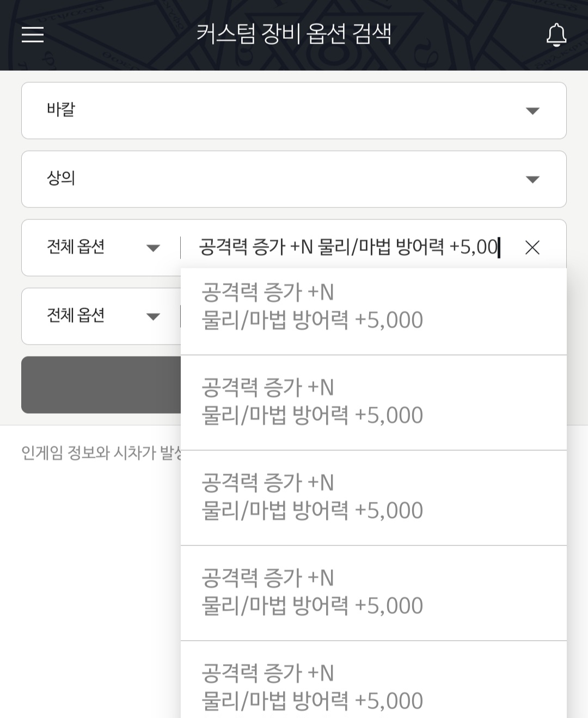Image resolution: width=588 pixels, height=718 pixels.
Task: Open the lower 전체 옵션 filter label
Action: pyautogui.click(x=76, y=316)
